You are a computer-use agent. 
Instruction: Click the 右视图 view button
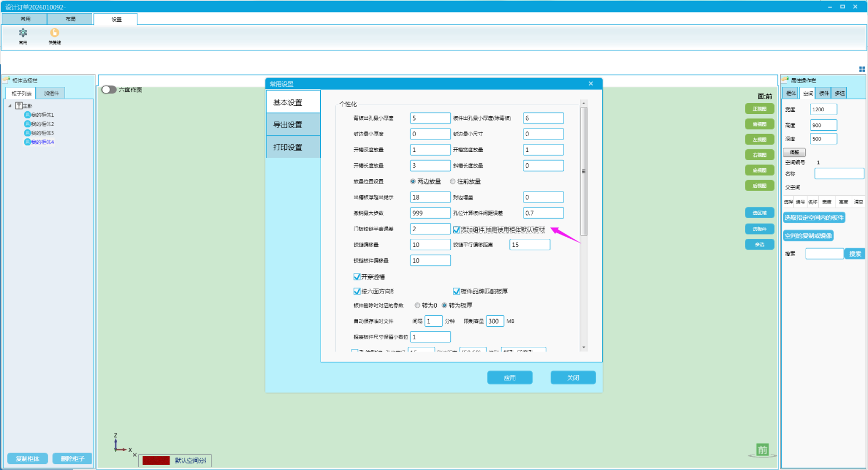(x=759, y=155)
